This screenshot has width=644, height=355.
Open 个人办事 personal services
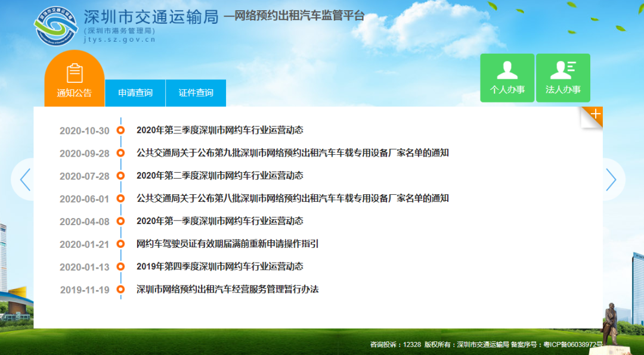tap(507, 78)
